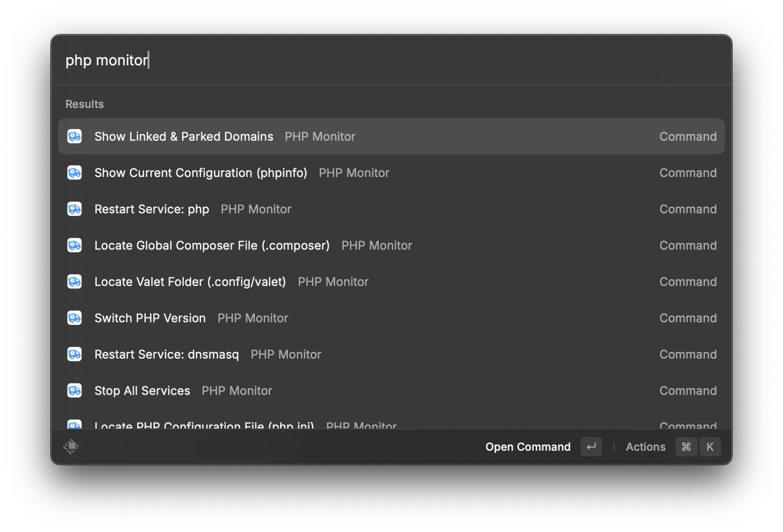
Task: Select Restart Service: php command
Action: pyautogui.click(x=391, y=209)
